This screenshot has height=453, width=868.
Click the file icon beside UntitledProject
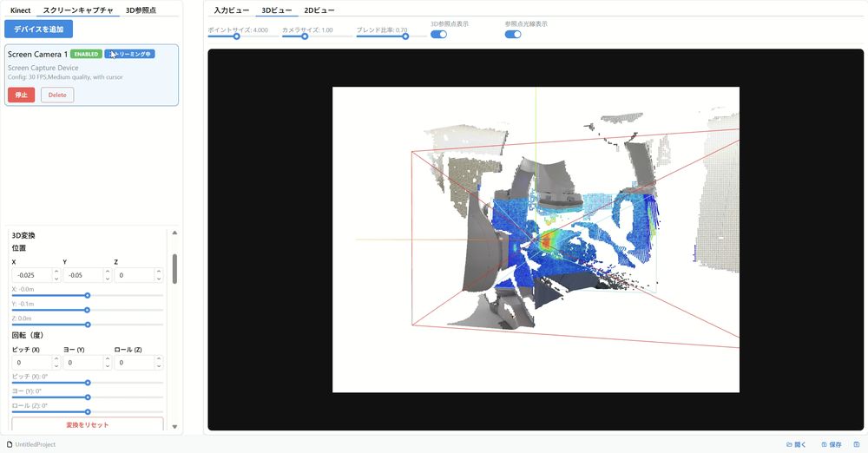pyautogui.click(x=10, y=444)
